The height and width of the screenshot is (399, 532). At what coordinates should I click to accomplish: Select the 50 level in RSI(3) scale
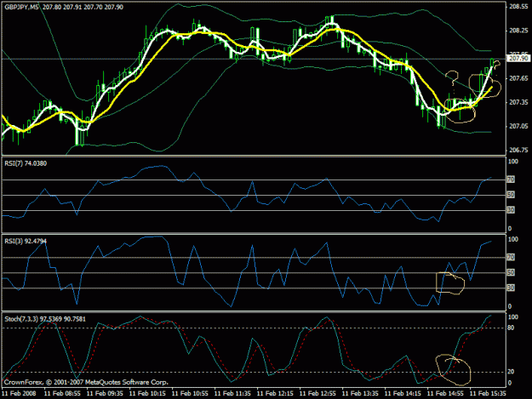(511, 272)
